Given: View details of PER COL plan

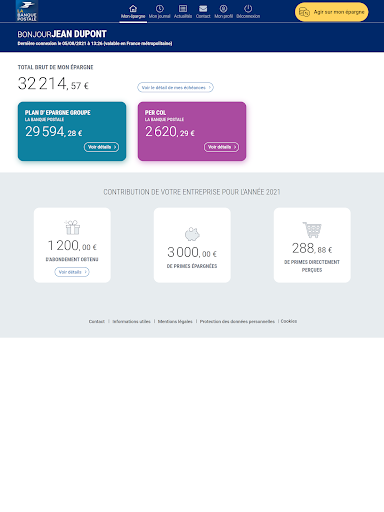Looking at the screenshot, I should [221, 147].
